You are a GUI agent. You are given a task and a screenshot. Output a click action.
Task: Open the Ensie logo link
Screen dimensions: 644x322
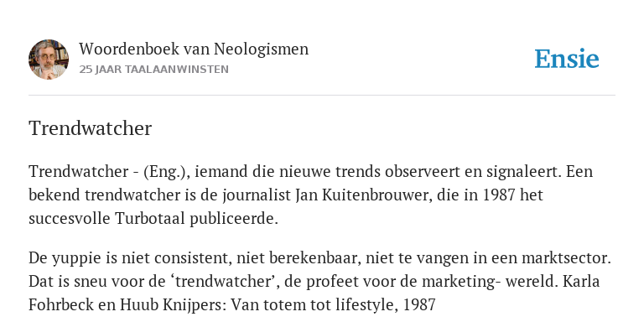coord(567,59)
